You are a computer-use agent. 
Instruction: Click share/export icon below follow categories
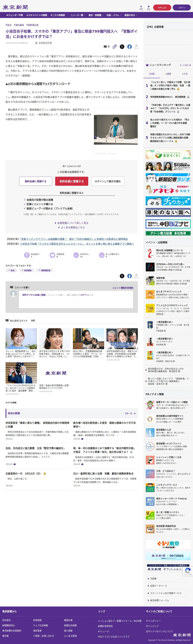click(x=136, y=276)
